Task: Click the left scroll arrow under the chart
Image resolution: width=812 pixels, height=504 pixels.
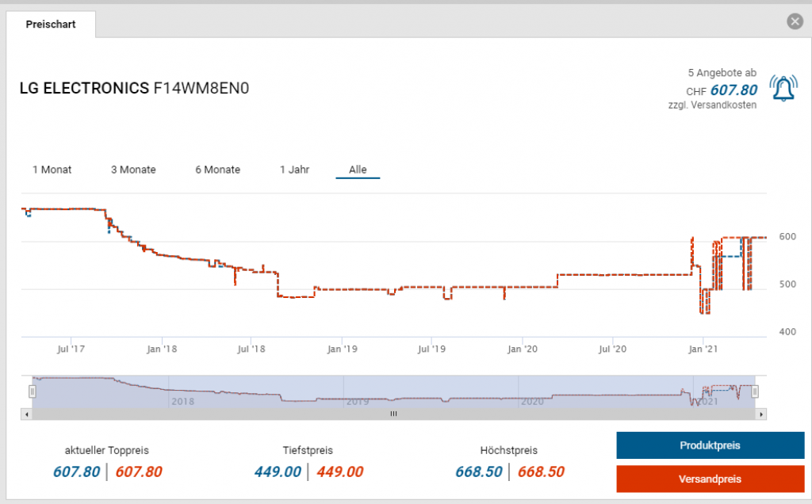Action: pyautogui.click(x=28, y=414)
